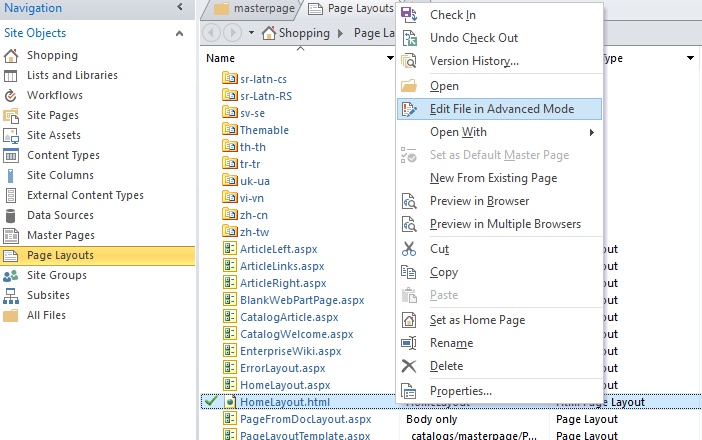Click the Edit File in Advanced Mode icon

(x=409, y=109)
